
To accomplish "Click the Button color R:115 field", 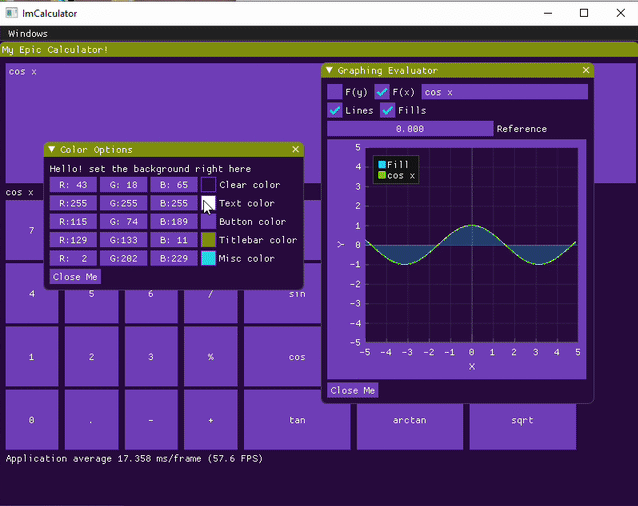I will click(x=73, y=221).
